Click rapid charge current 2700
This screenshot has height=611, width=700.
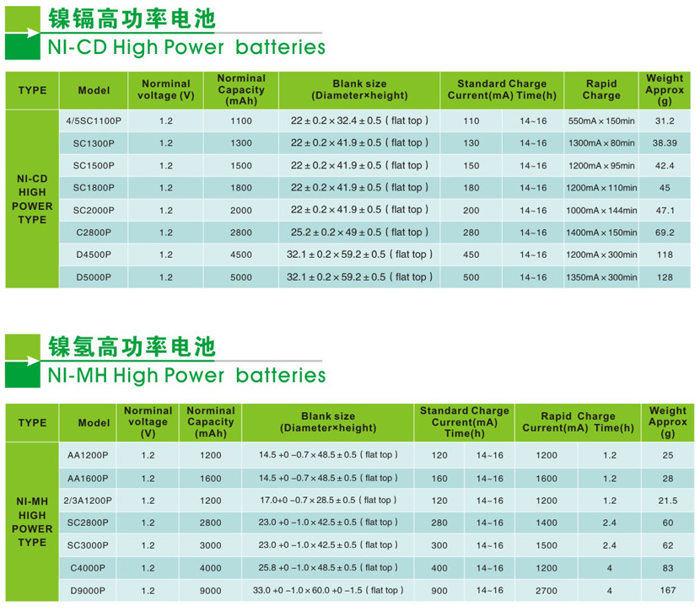pos(547,591)
